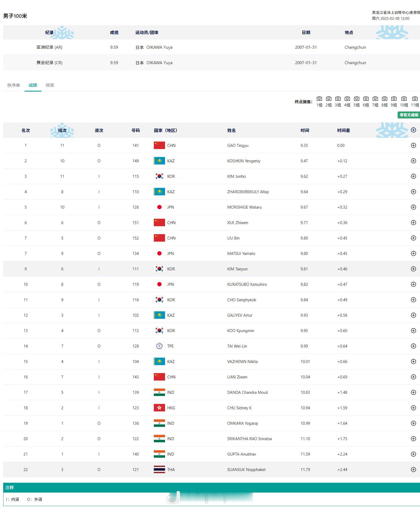The height and width of the screenshot is (508, 420).
Task: Open finish camera for 6组
Action: tap(366, 101)
